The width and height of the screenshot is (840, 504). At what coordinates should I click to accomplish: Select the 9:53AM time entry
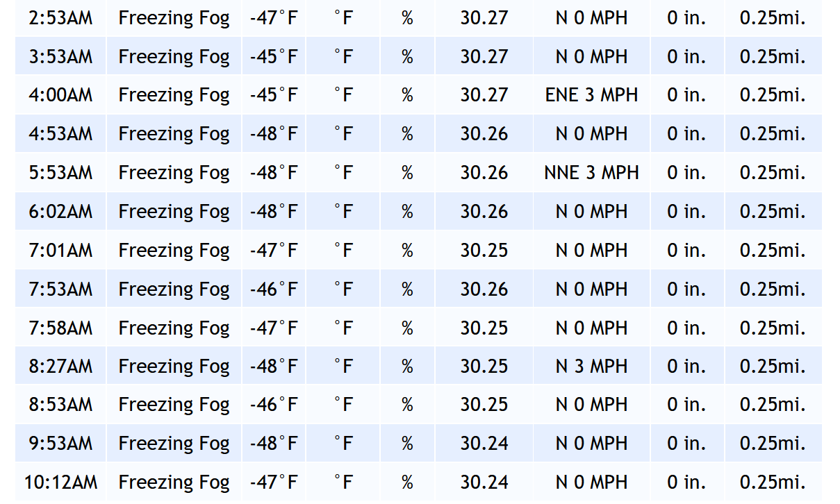(x=60, y=443)
